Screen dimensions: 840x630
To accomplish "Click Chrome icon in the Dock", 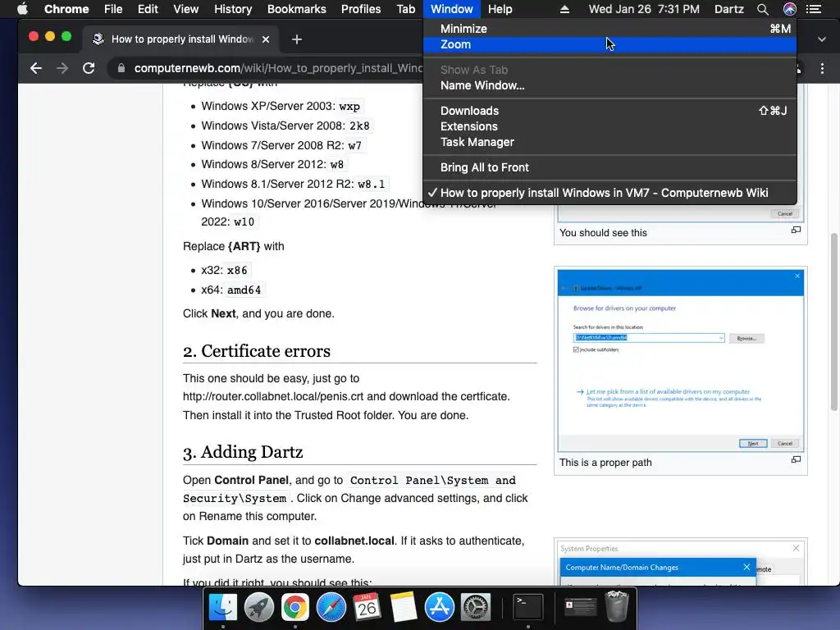I will click(295, 608).
